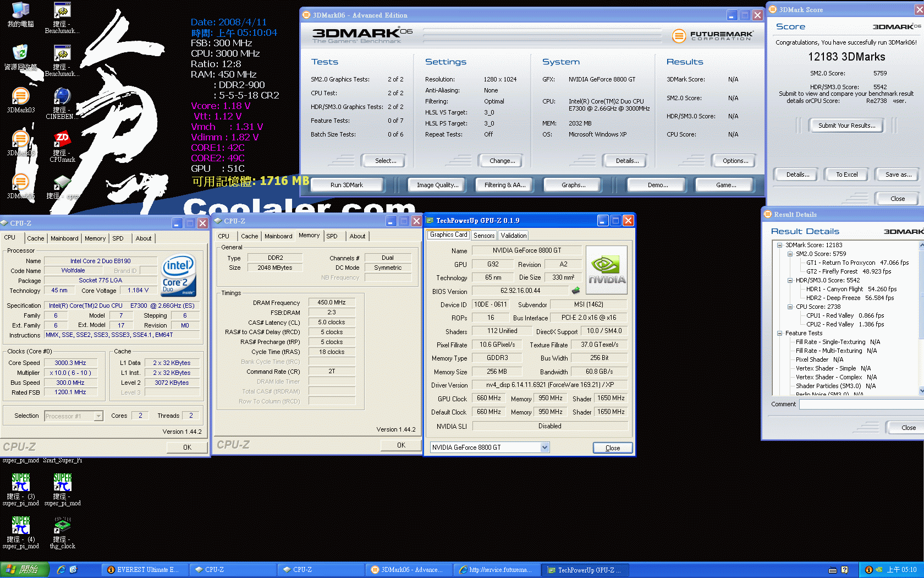Open the cpuz desktop shortcut
Image resolution: width=924 pixels, height=578 pixels.
(62, 187)
